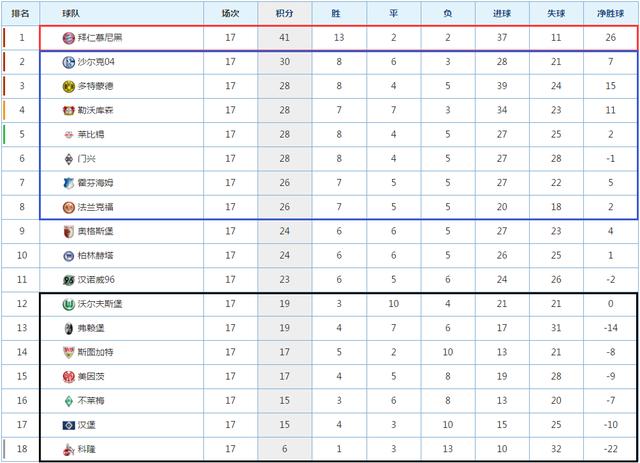Viewport: 640px width, 463px height.
Task: Open the 法兰克福 team link
Action: pyautogui.click(x=96, y=207)
